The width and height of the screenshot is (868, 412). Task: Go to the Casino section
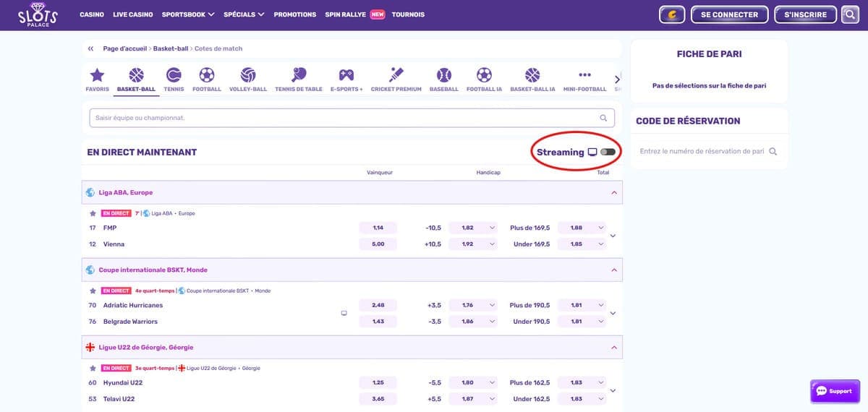[92, 14]
